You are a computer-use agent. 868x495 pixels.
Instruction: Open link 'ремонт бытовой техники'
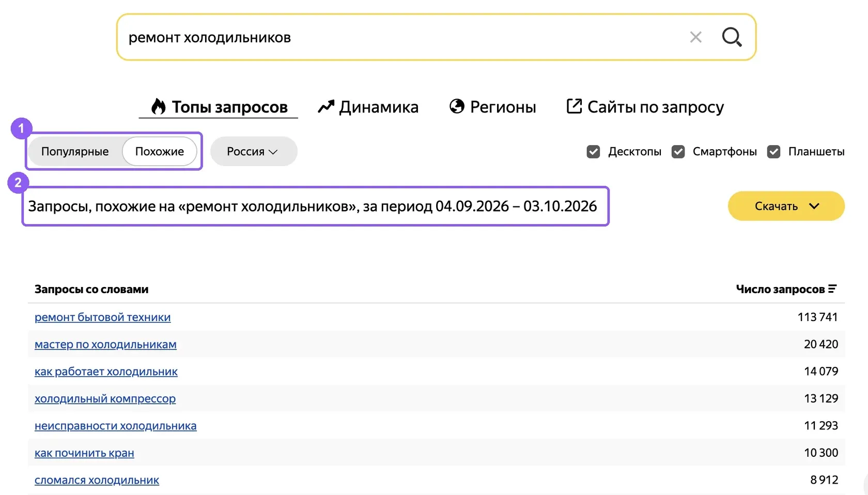point(102,317)
